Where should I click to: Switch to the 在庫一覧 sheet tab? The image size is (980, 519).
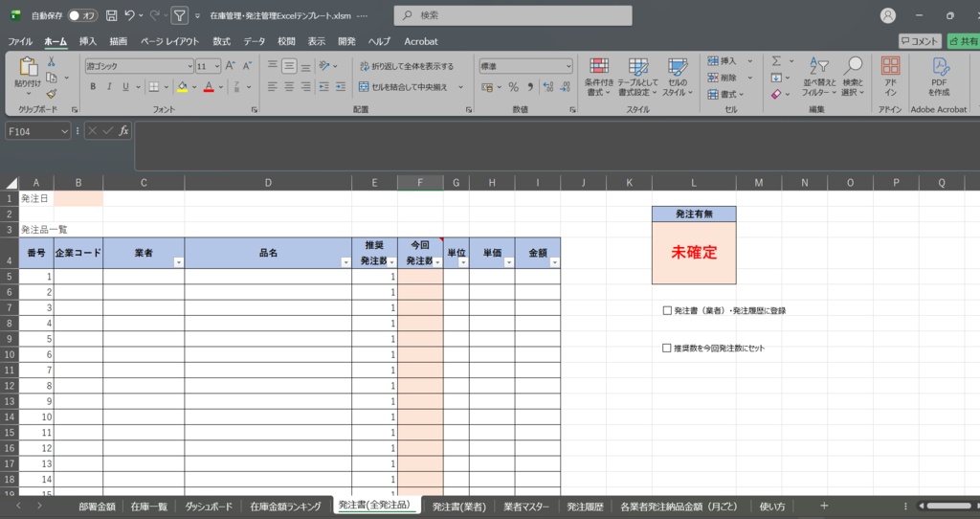[x=148, y=507]
